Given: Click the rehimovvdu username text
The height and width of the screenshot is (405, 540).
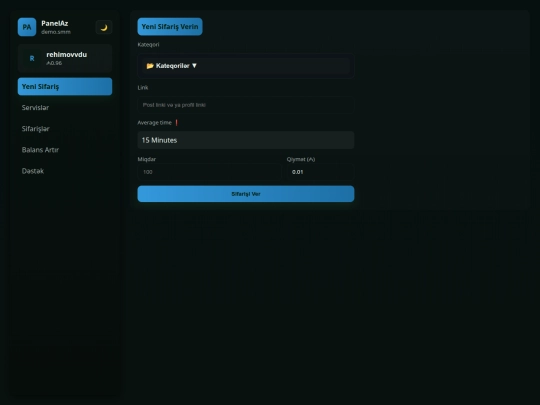Looking at the screenshot, I should (x=66, y=55).
